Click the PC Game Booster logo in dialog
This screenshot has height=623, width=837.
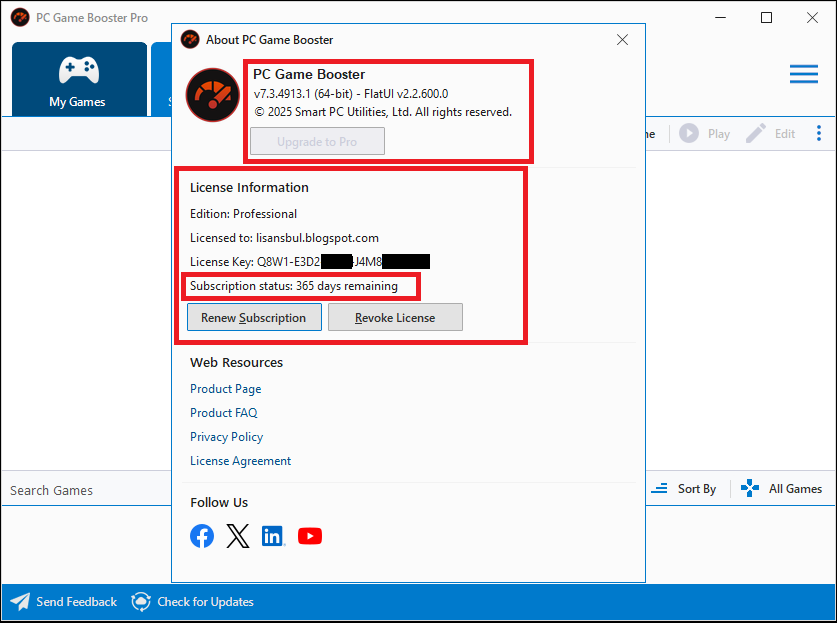click(x=212, y=94)
